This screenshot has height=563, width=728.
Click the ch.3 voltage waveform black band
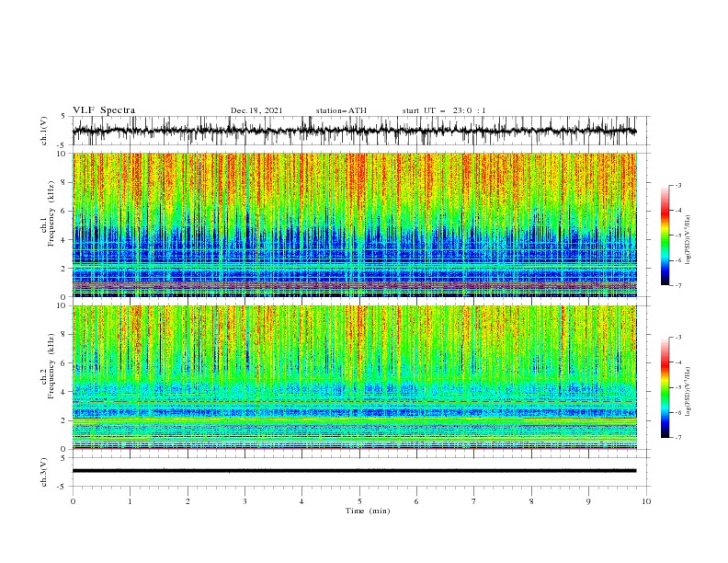(355, 471)
